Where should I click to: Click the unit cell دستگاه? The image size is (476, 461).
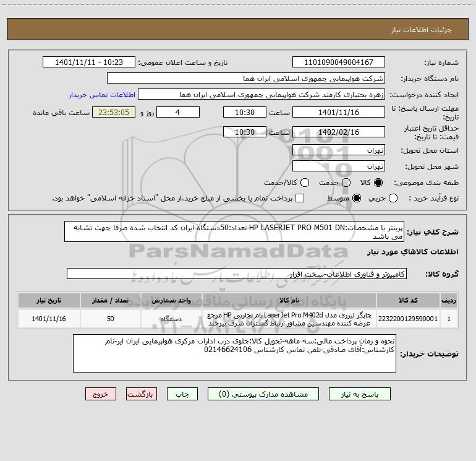171,319
